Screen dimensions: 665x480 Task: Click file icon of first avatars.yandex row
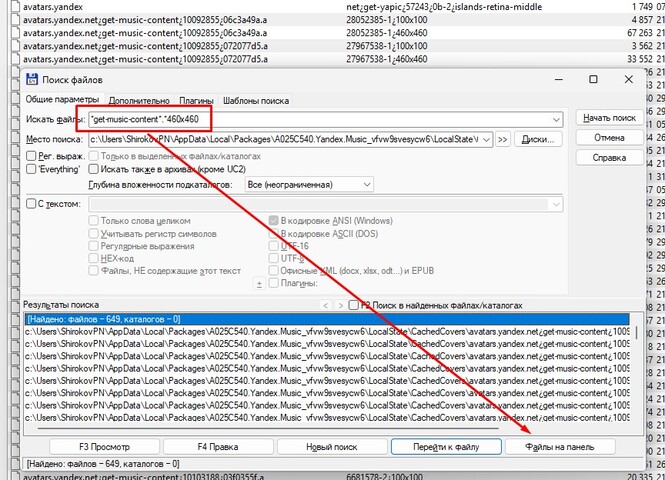[7, 9]
